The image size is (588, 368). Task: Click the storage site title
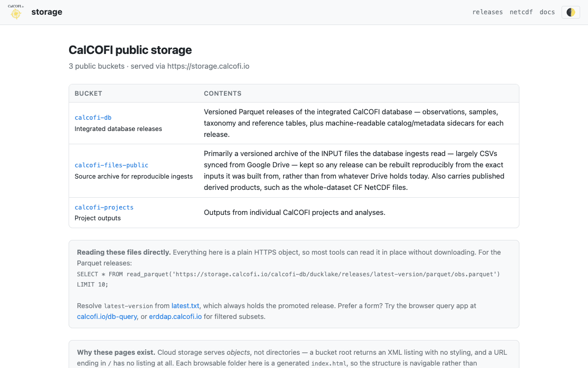click(x=47, y=12)
